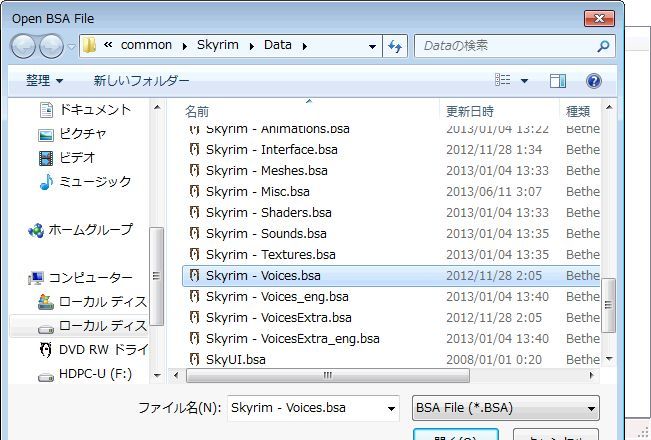651x440 pixels.
Task: Select Skyrim - Sounds.bsa file
Action: pos(390,234)
